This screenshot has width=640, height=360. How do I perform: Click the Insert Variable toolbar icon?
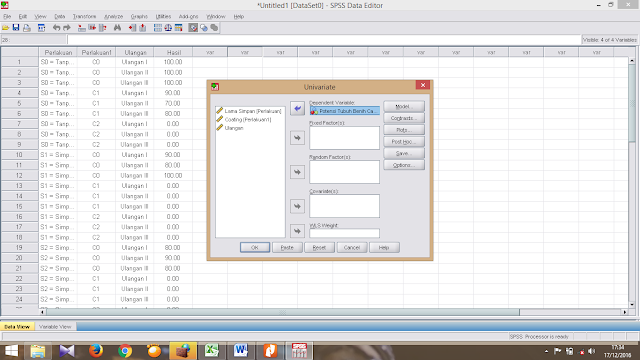142,28
